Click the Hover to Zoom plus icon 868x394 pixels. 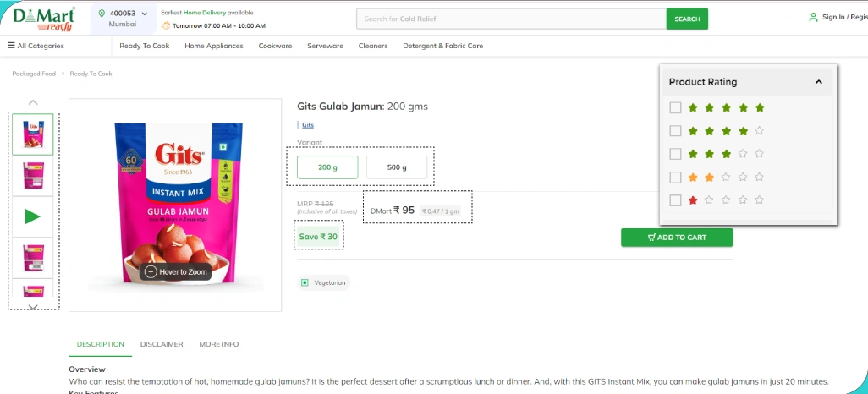point(151,271)
